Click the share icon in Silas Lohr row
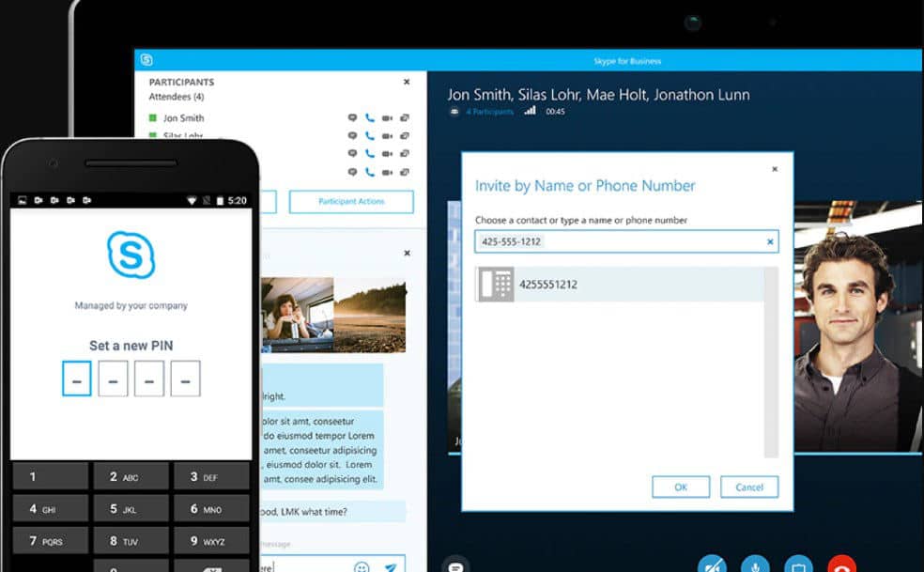This screenshot has width=924, height=572. click(405, 135)
